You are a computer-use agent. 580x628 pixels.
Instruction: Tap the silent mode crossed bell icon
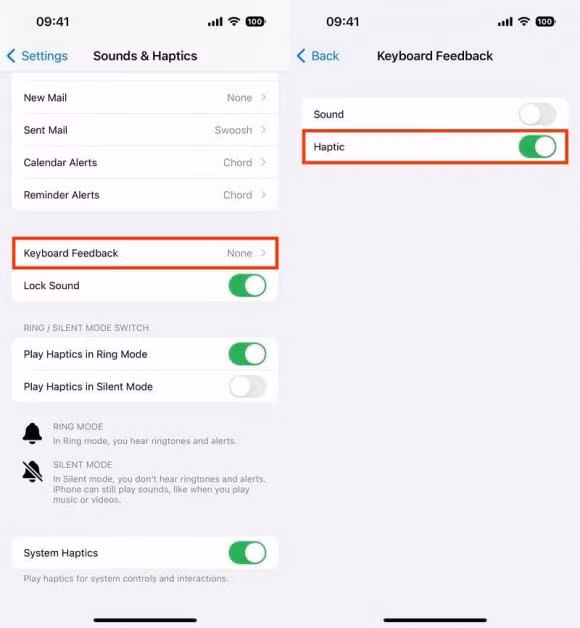pos(32,471)
